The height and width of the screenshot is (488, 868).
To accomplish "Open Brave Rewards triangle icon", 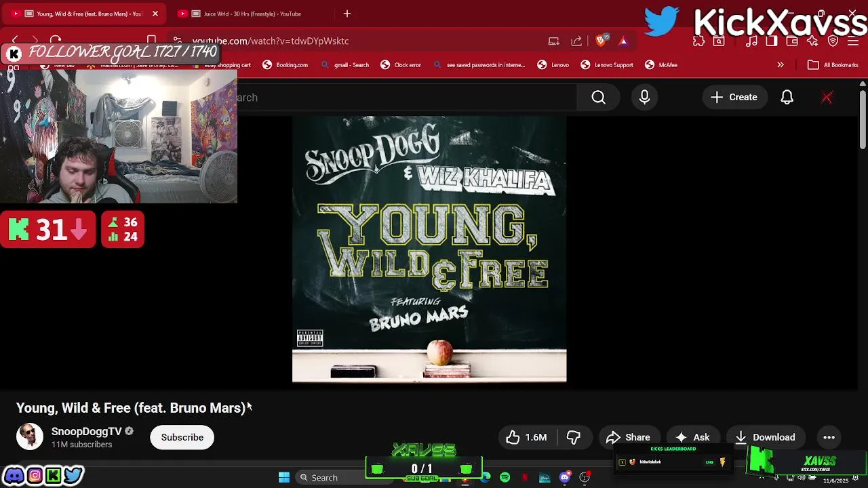I will [x=623, y=41].
